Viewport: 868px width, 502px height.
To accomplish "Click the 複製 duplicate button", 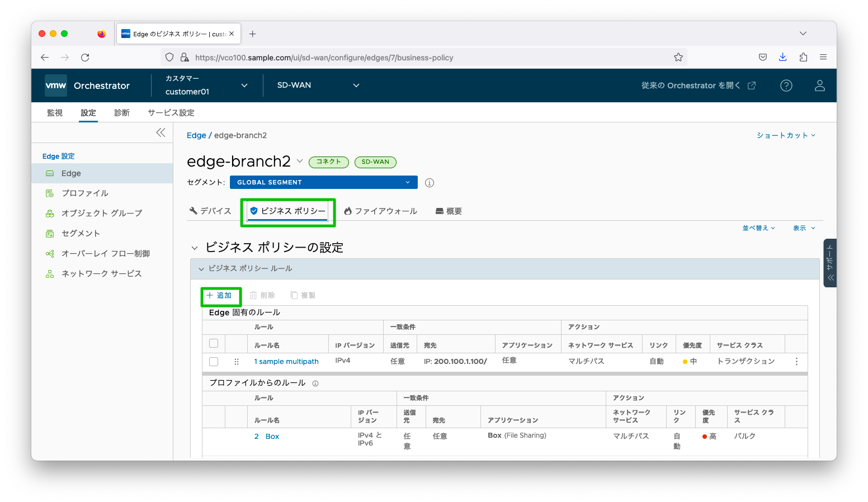I will click(x=303, y=295).
